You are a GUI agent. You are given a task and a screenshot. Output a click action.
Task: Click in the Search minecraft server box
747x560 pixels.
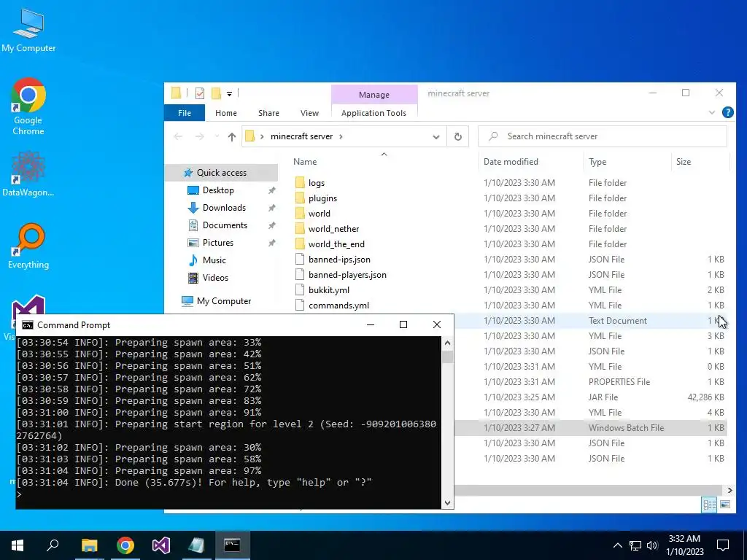point(602,136)
